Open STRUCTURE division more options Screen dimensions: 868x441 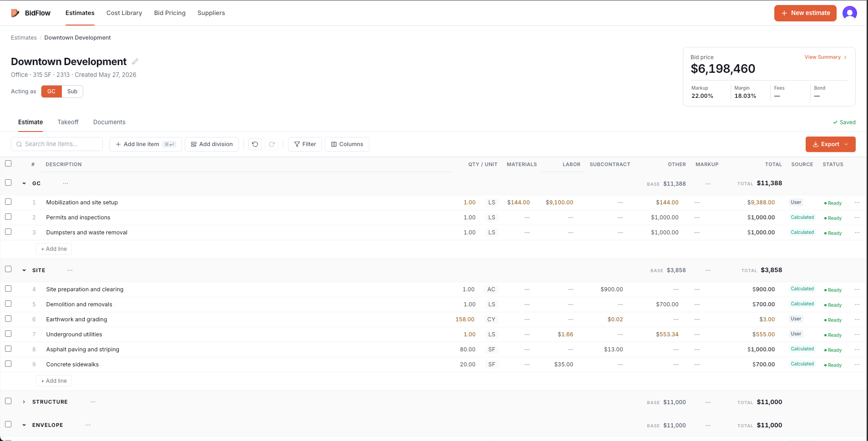click(93, 402)
